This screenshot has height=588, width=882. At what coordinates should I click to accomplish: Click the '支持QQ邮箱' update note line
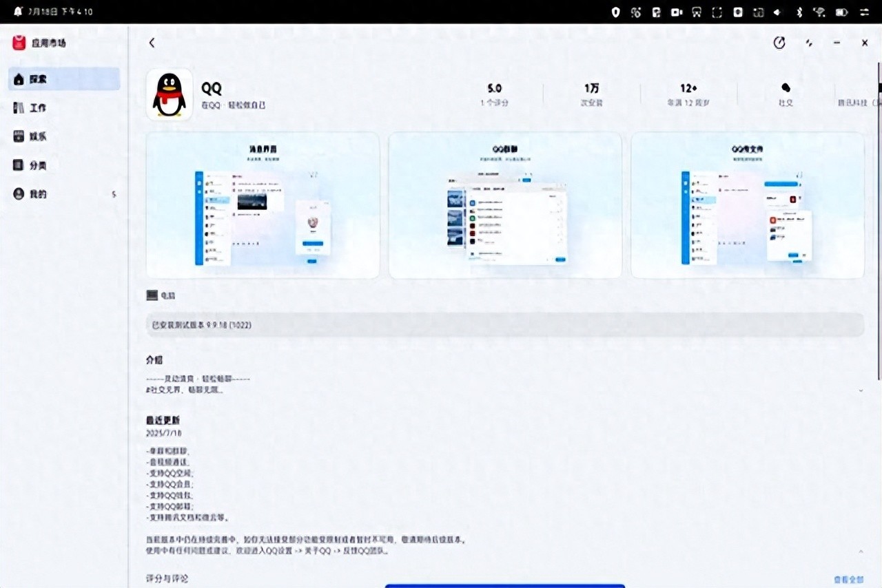pos(170,506)
